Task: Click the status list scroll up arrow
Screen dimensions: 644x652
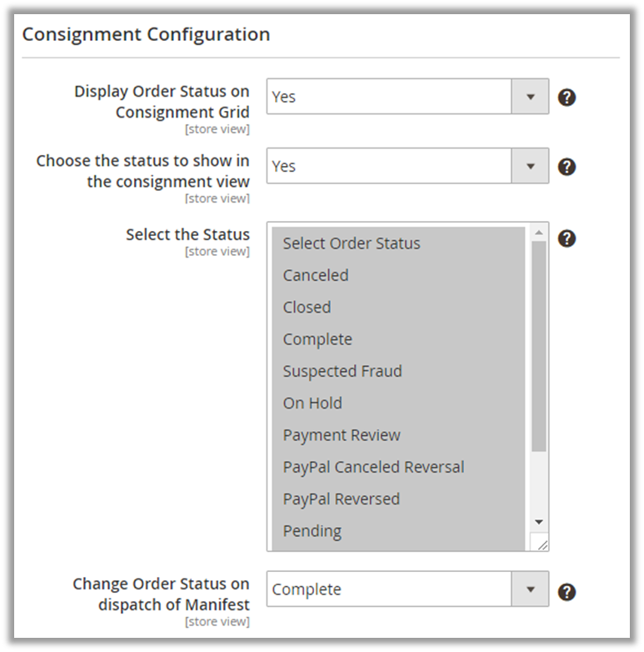Action: click(x=539, y=233)
